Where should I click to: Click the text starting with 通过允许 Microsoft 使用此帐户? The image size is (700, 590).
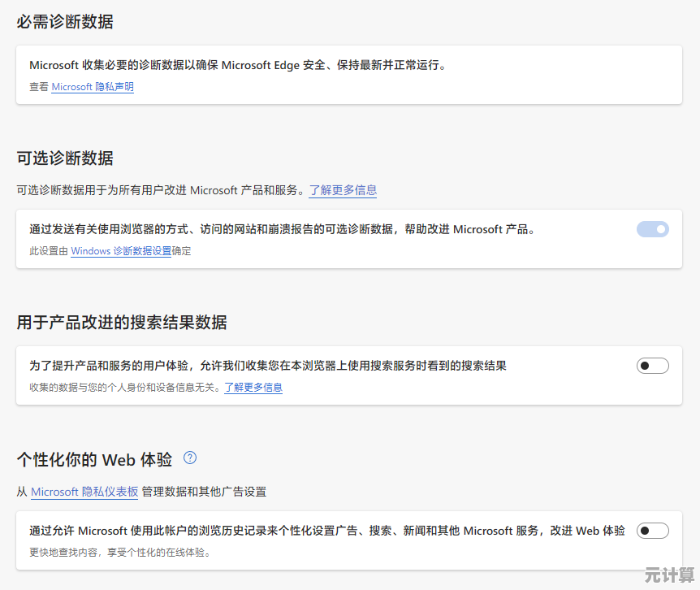(x=327, y=531)
